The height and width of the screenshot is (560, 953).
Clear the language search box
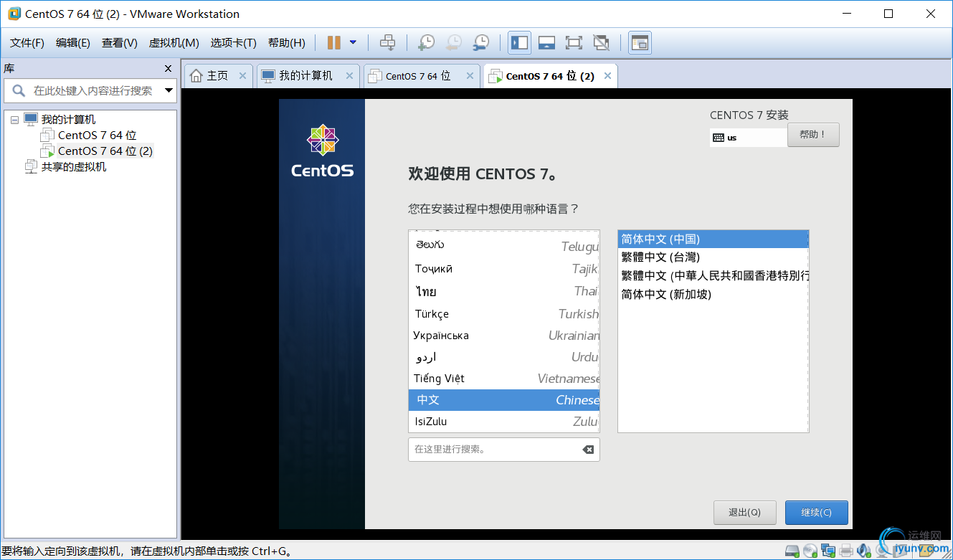coord(588,450)
